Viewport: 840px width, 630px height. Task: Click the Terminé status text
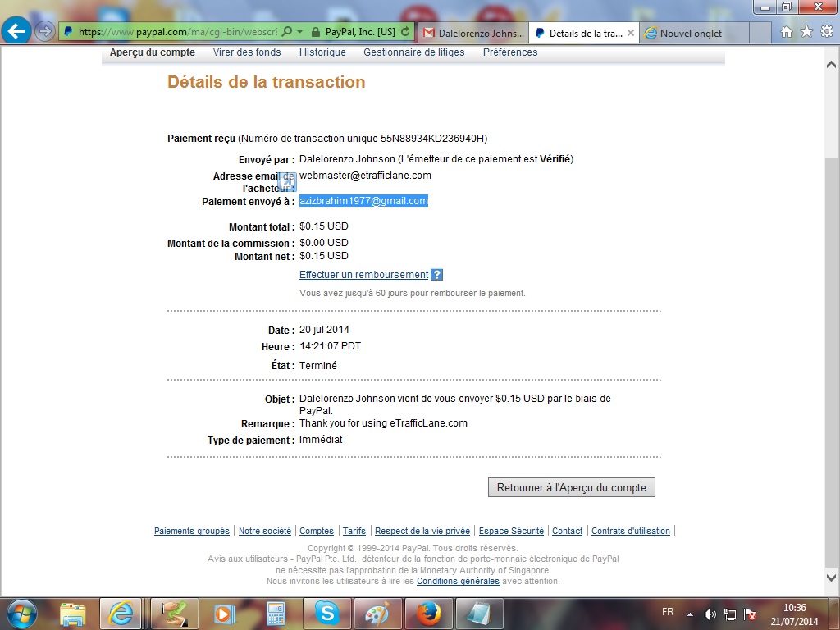tap(318, 366)
